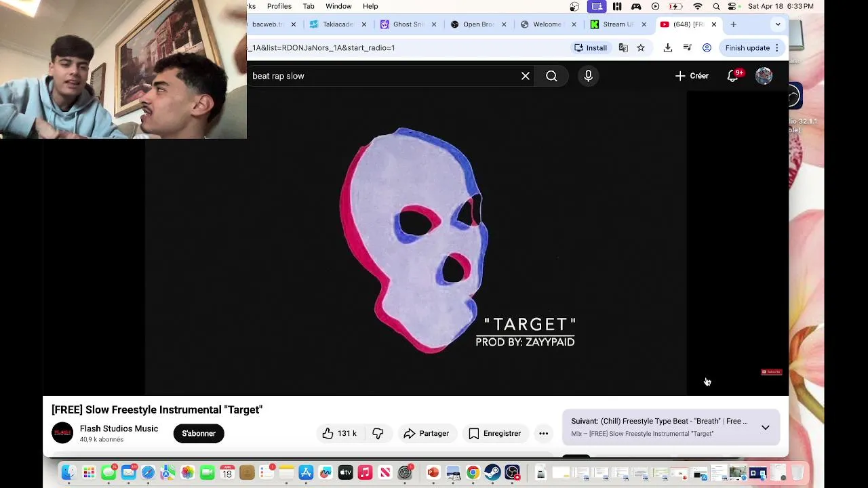
Task: Click the video's subscribe watermark
Action: (772, 372)
